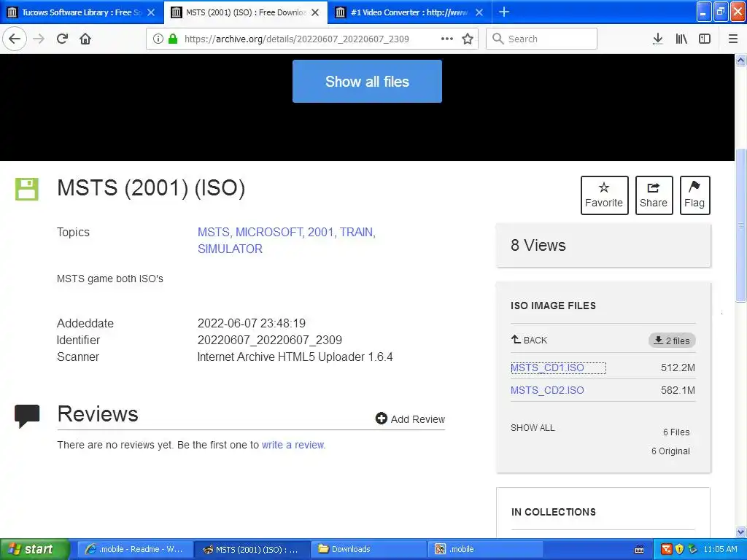
Task: Open the Firefox downloads arrow panel
Action: 658,39
